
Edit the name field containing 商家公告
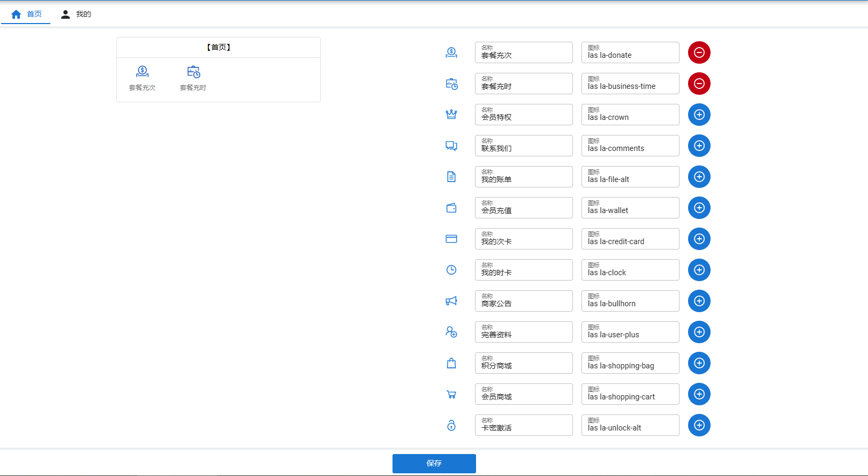coord(524,301)
